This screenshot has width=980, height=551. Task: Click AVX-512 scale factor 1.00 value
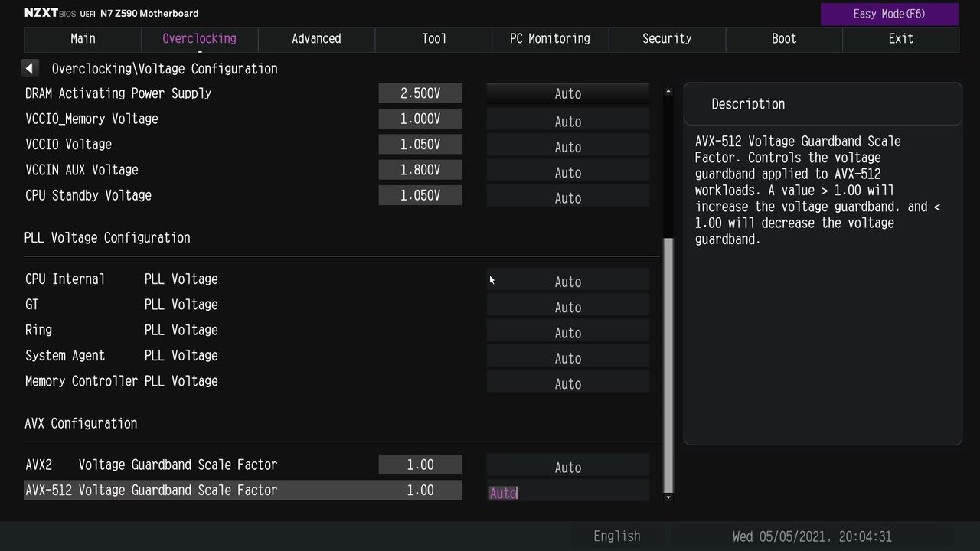[420, 491]
